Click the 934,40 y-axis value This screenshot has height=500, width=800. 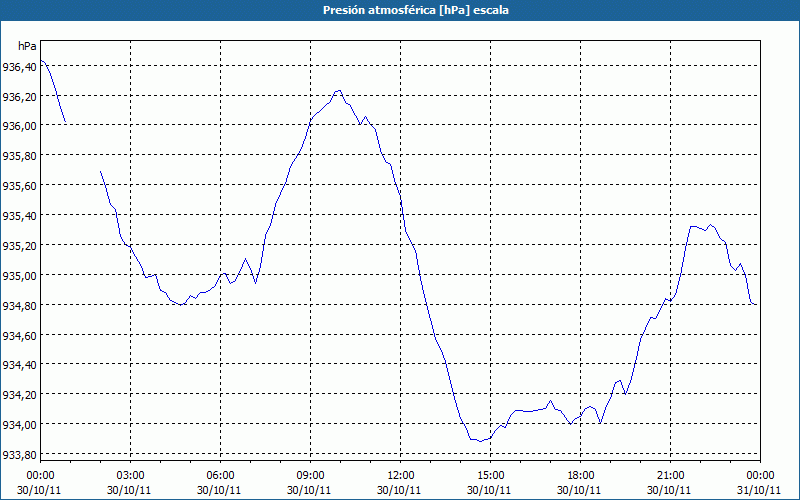(x=19, y=365)
